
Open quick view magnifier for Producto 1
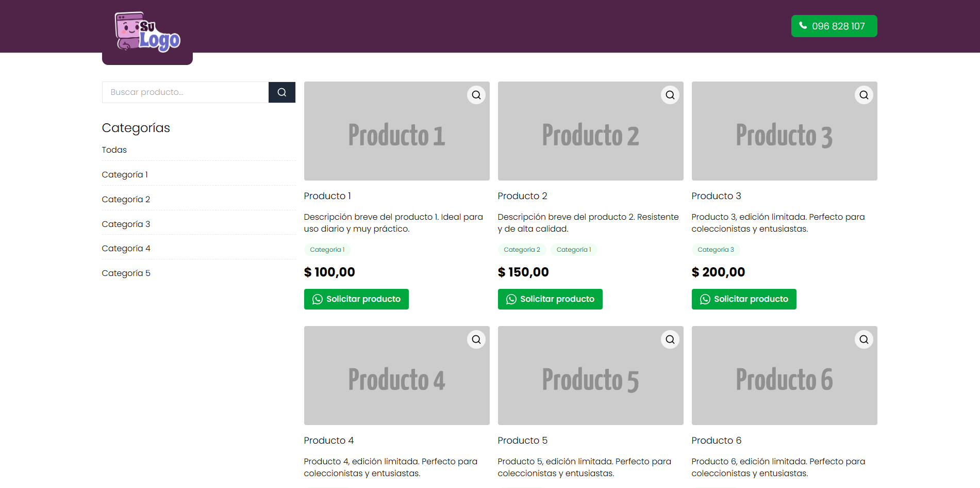point(476,94)
